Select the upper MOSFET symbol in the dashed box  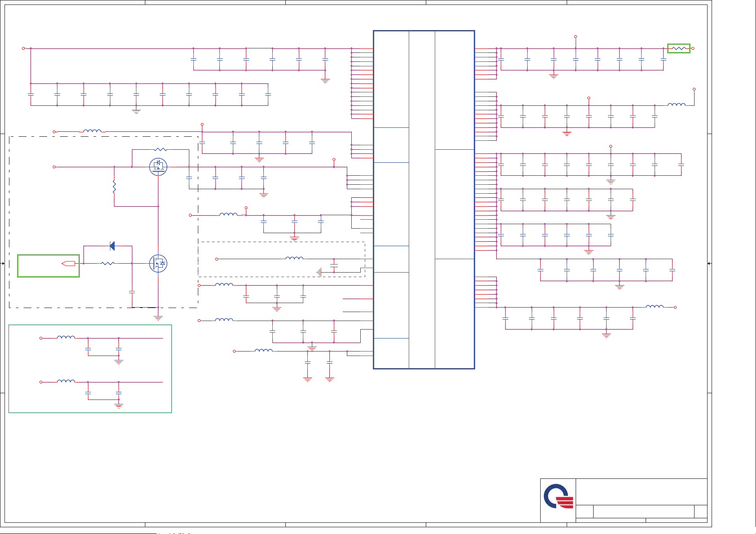coord(158,167)
